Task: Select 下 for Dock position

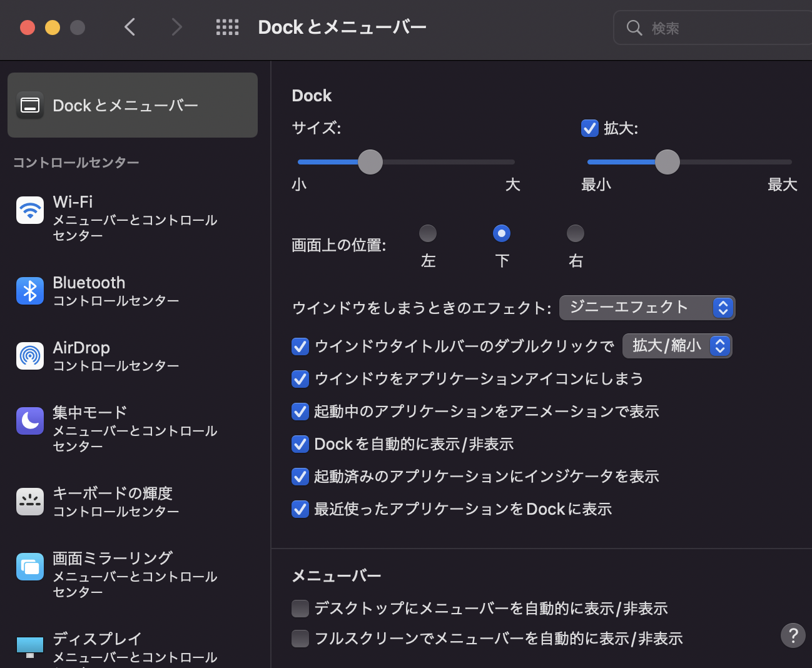Action: pos(502,233)
